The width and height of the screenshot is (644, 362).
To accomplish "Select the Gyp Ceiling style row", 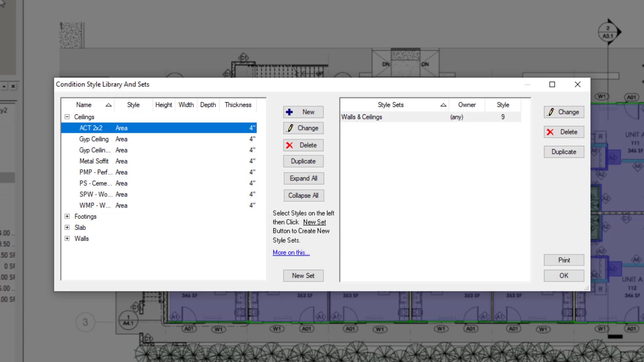I will 94,139.
